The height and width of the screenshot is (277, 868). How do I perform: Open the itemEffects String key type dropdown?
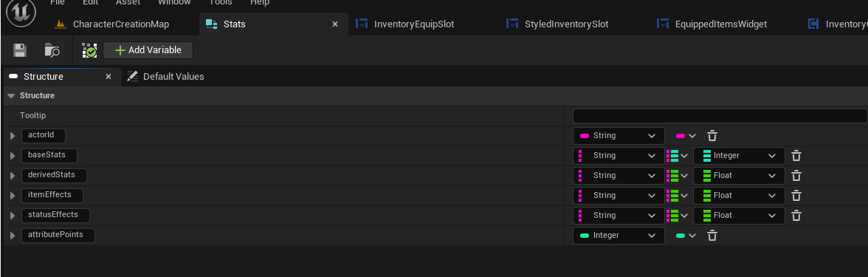[x=619, y=196]
